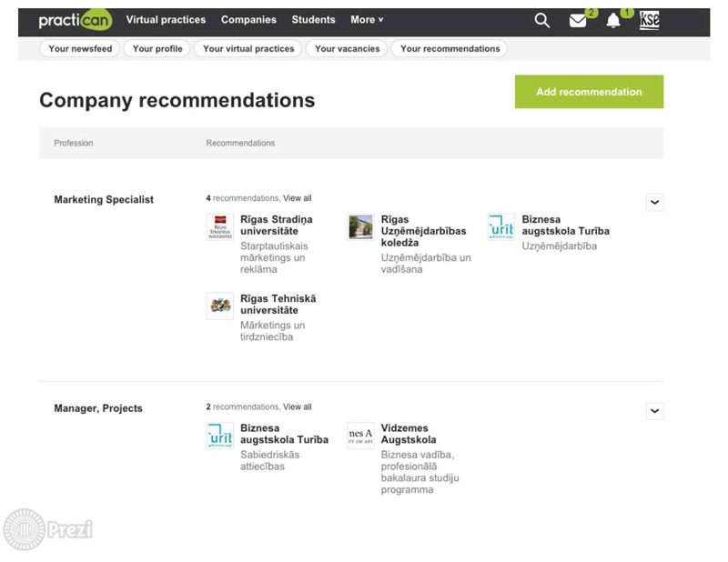
Task: Click Rīgas Stradiņa universitāte logo thumbnail
Action: coord(220,227)
